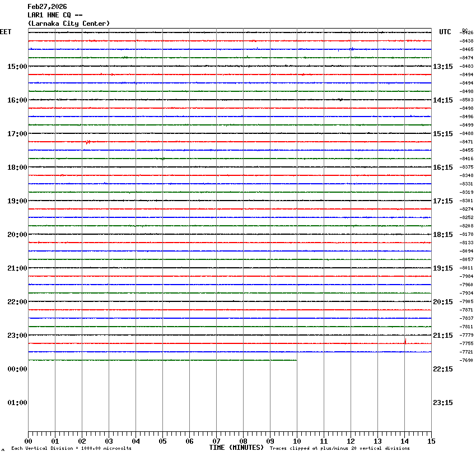Click the red seismic burst after 17:00
Image resolution: width=476 pixels, height=456 pixels.
pyautogui.click(x=88, y=142)
